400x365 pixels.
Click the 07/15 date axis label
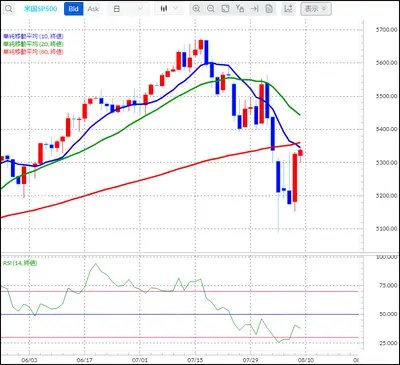click(195, 360)
